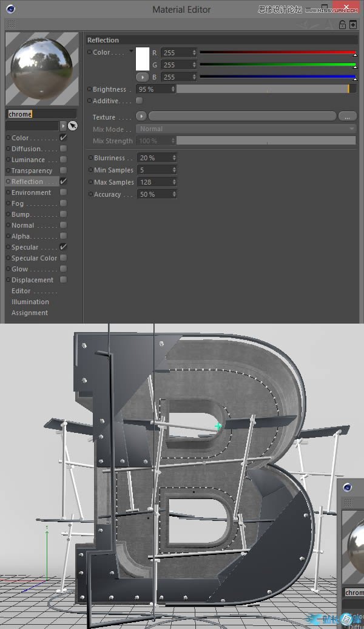Screen dimensions: 364x629
Task: Select the Assignment page
Action: (x=30, y=313)
